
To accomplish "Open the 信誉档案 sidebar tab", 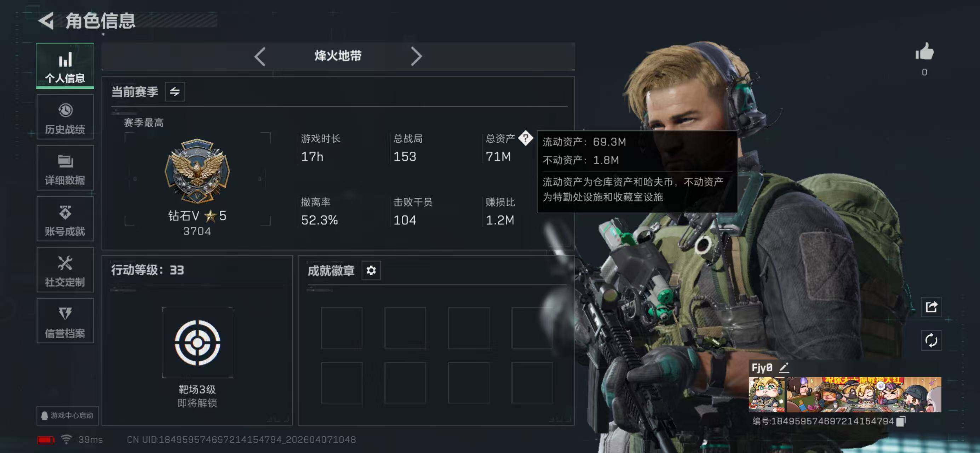I will [65, 321].
